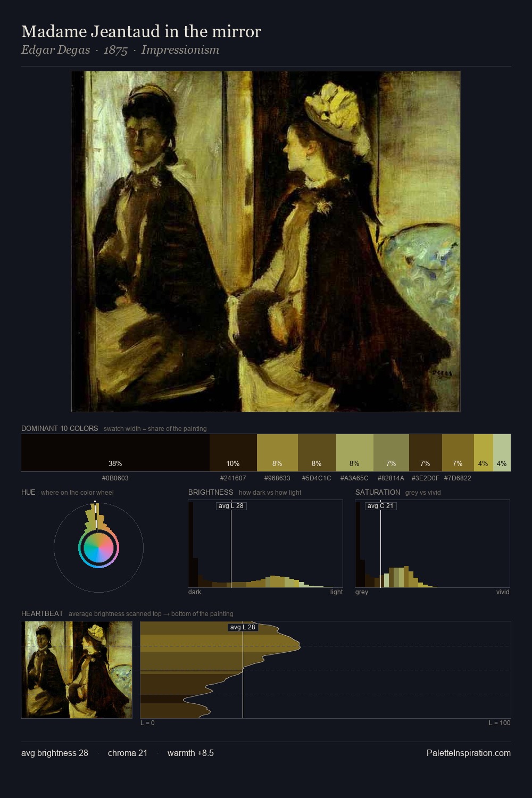Click the 'L = 0' axis label
The height and width of the screenshot is (798, 532).
[x=147, y=723]
